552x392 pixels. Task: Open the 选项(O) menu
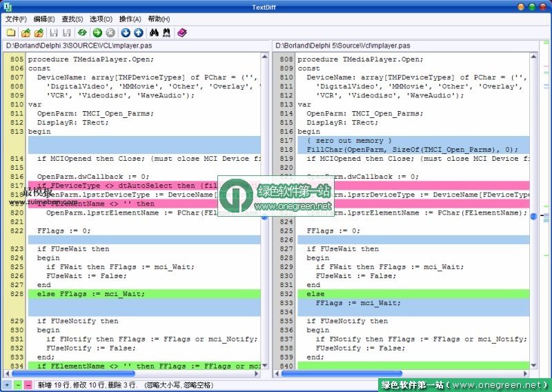click(x=101, y=19)
